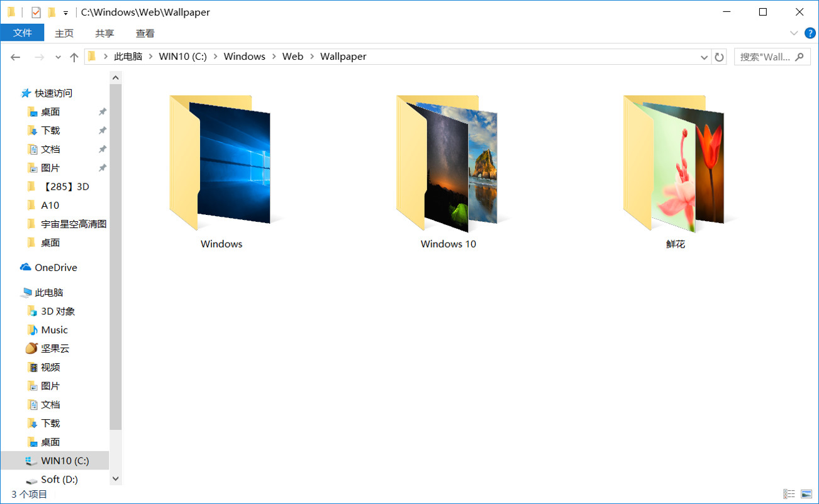
Task: Switch to the 主页 ribbon tab
Action: click(x=64, y=33)
